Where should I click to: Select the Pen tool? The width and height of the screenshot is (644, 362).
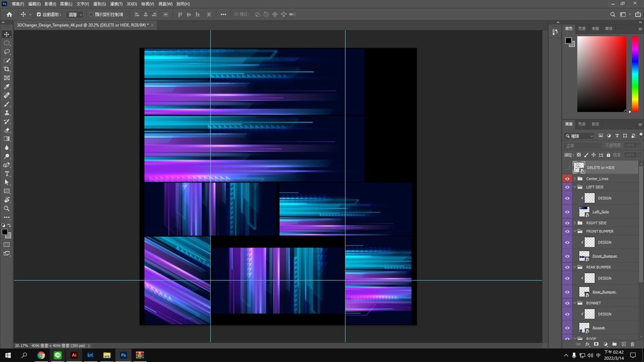tap(7, 165)
